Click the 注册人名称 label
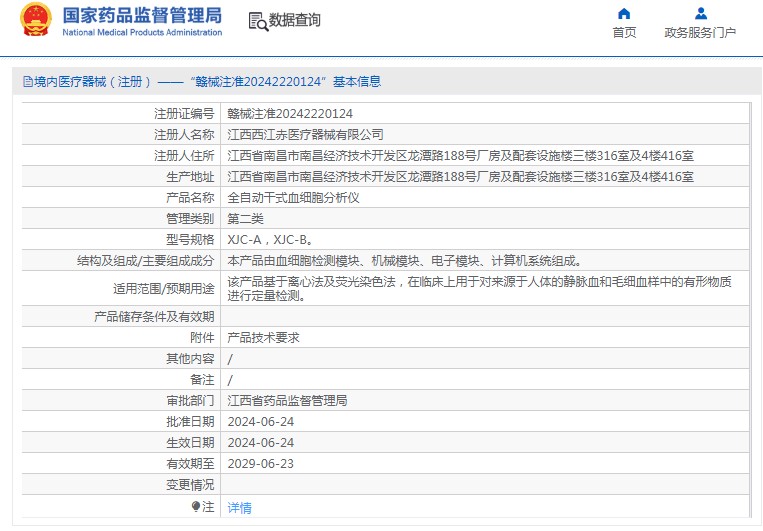 click(x=184, y=135)
